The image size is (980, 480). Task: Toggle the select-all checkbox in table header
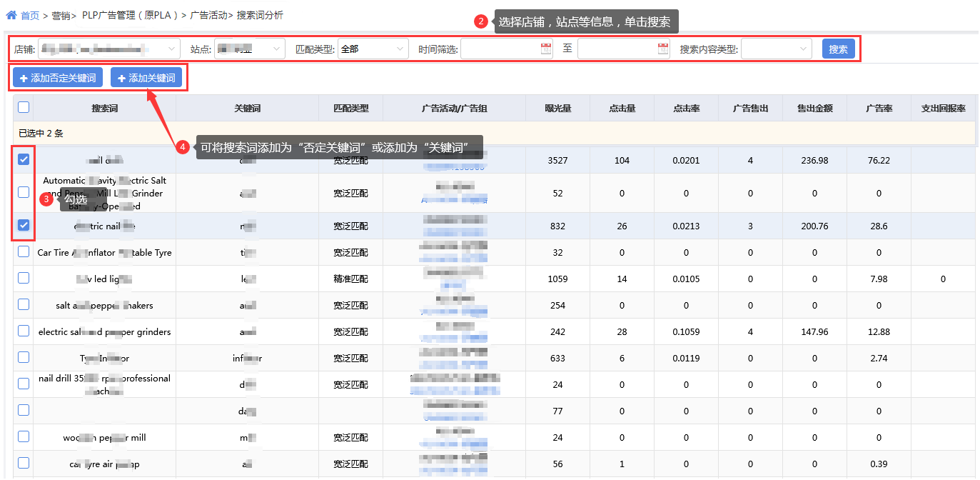pyautogui.click(x=24, y=107)
